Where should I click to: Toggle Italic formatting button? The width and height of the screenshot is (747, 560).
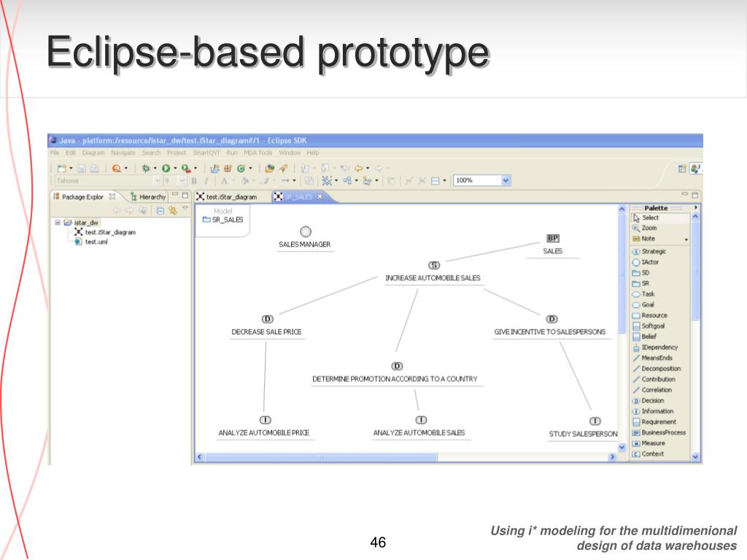click(206, 181)
